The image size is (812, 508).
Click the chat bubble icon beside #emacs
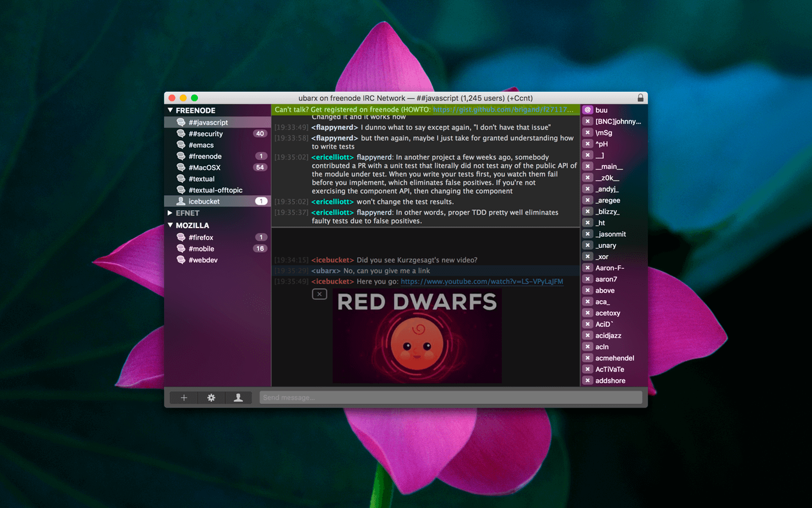[x=181, y=145]
